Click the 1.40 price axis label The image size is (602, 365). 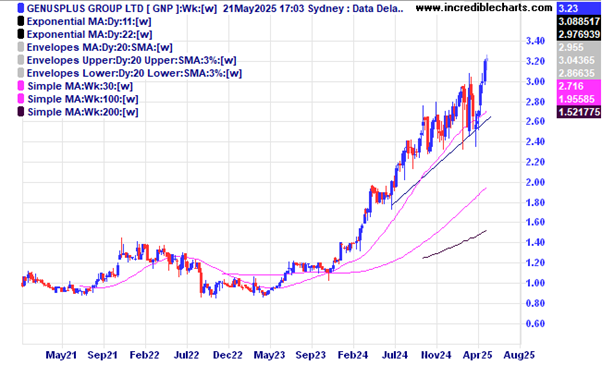(x=535, y=243)
